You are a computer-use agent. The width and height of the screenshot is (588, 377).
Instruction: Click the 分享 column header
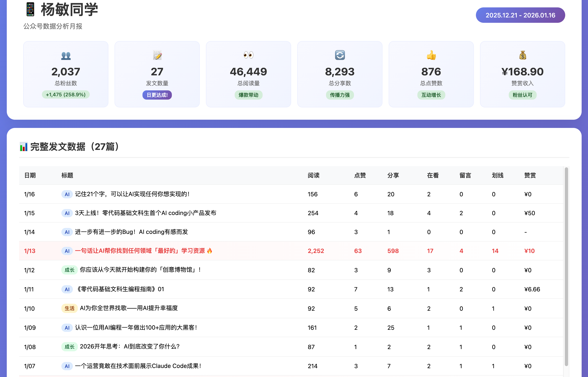click(x=393, y=175)
